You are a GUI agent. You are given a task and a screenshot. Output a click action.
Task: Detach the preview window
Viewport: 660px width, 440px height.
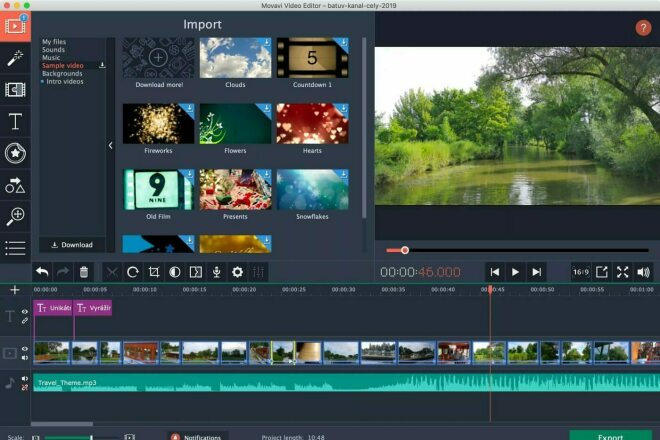(x=601, y=272)
